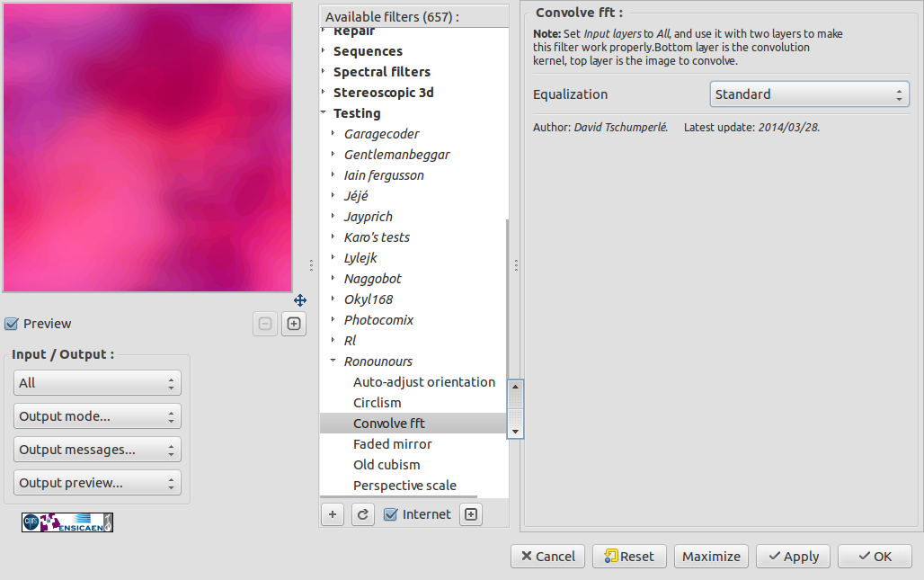924x580 pixels.
Task: Click the preview zoom-in plus icon
Action: [x=294, y=324]
